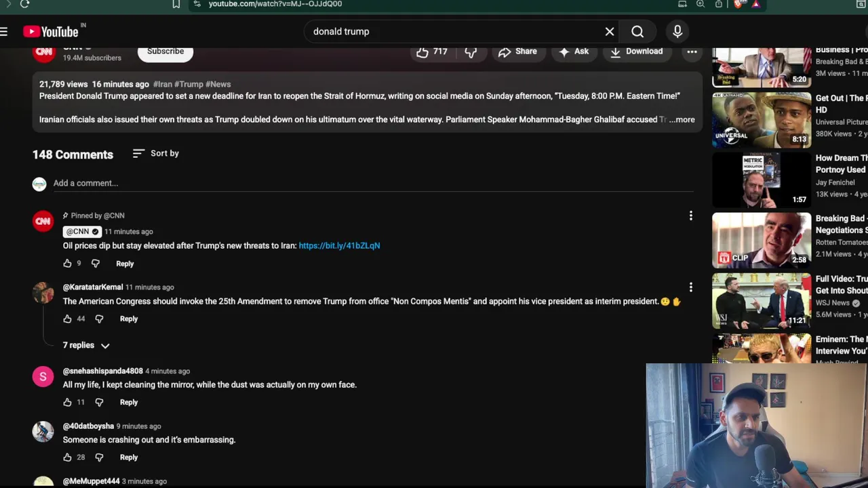
Task: Open the #Iran hashtag
Action: 162,84
